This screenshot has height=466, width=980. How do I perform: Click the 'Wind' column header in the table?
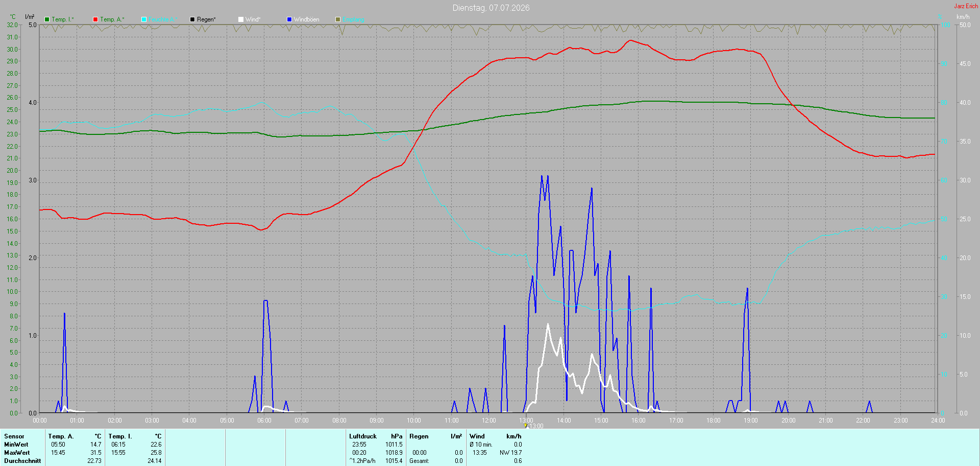[x=477, y=436]
